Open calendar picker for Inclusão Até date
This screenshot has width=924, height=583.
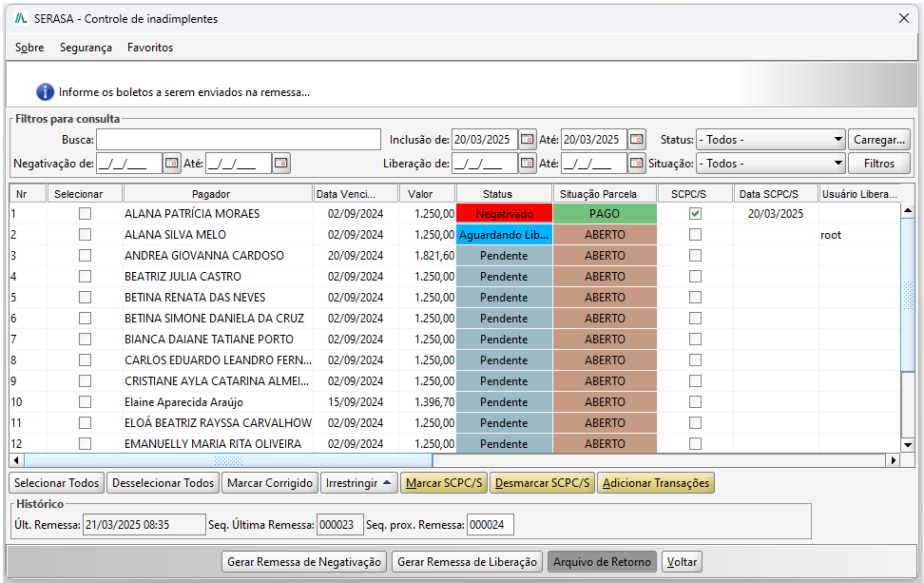click(636, 140)
